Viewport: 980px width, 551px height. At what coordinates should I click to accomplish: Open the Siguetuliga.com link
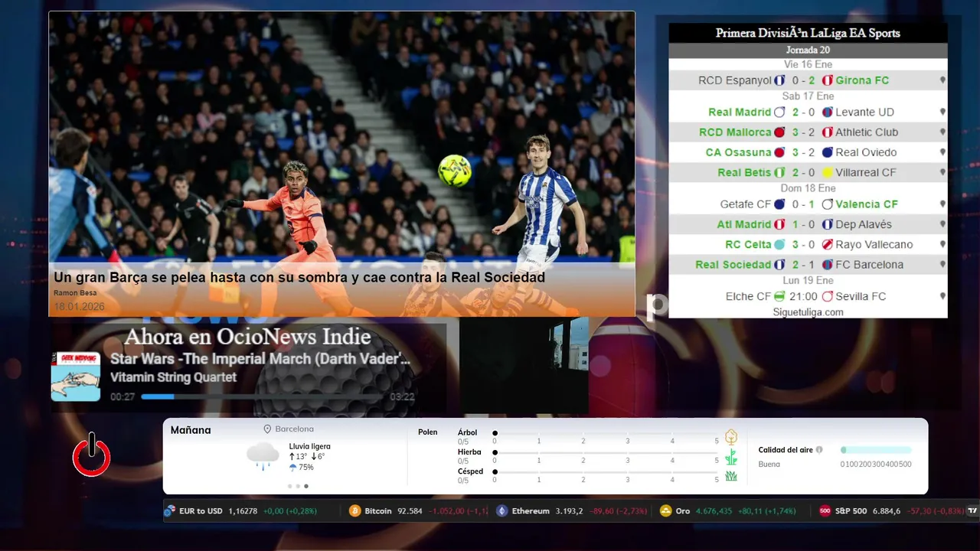808,312
